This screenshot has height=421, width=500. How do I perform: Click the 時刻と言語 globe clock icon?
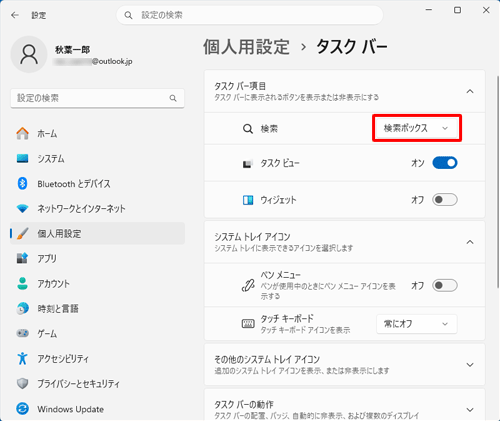[x=22, y=308]
